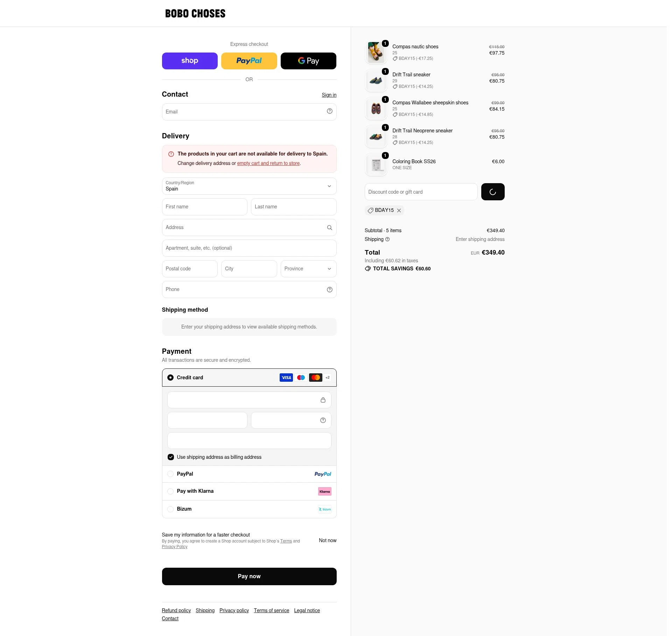Image resolution: width=672 pixels, height=636 pixels.
Task: Click the phone field help icon
Action: tap(329, 290)
